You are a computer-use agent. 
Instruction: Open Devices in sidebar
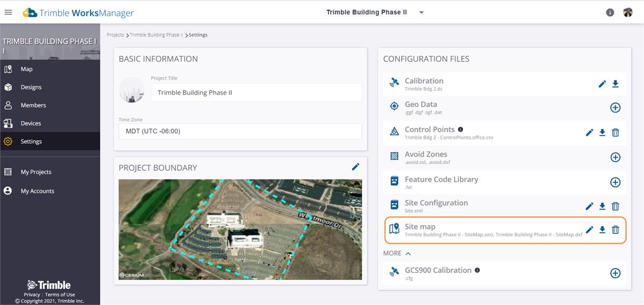click(x=50, y=123)
